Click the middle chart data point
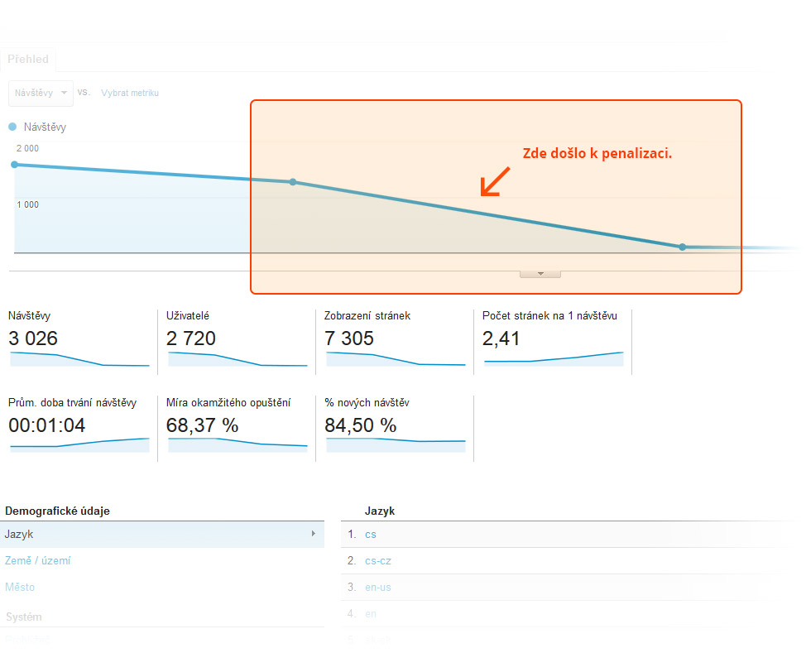 (x=292, y=182)
